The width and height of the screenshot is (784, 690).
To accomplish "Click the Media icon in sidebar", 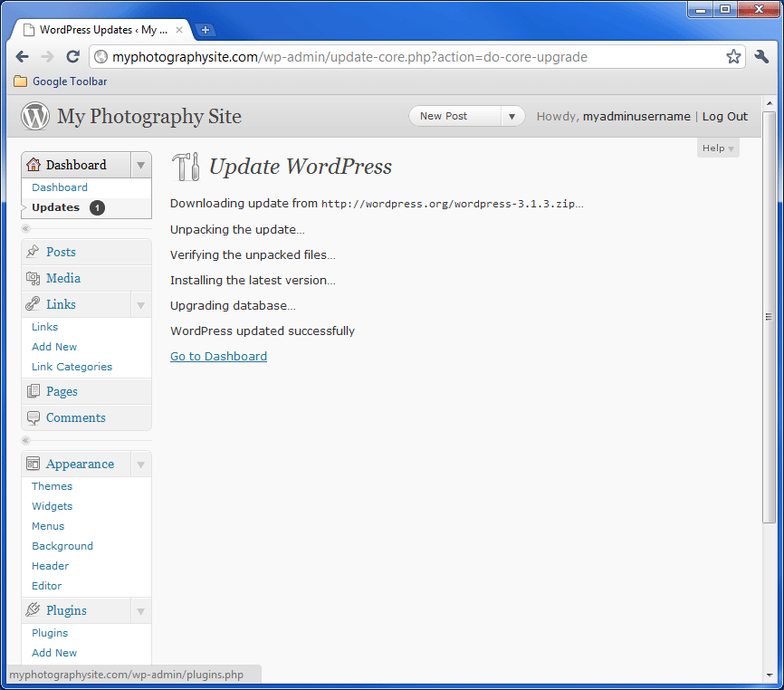I will [33, 278].
